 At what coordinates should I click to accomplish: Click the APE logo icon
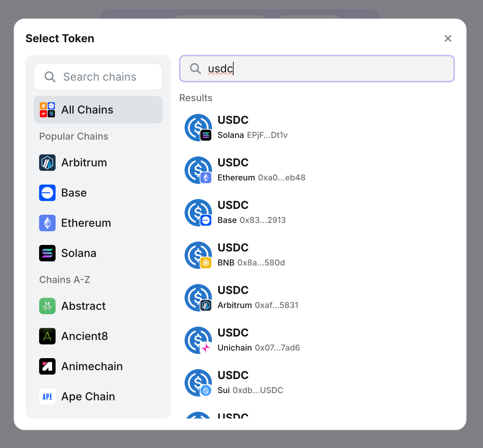click(x=47, y=397)
